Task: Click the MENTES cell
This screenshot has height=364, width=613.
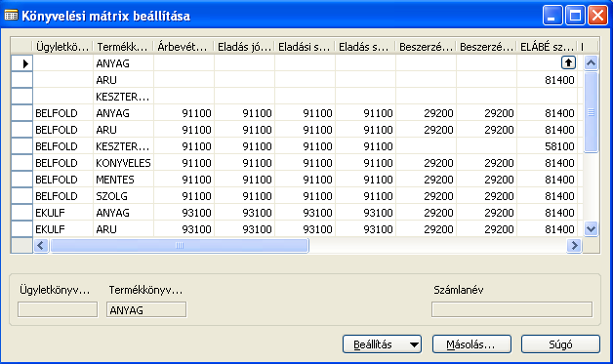Action: 123,180
